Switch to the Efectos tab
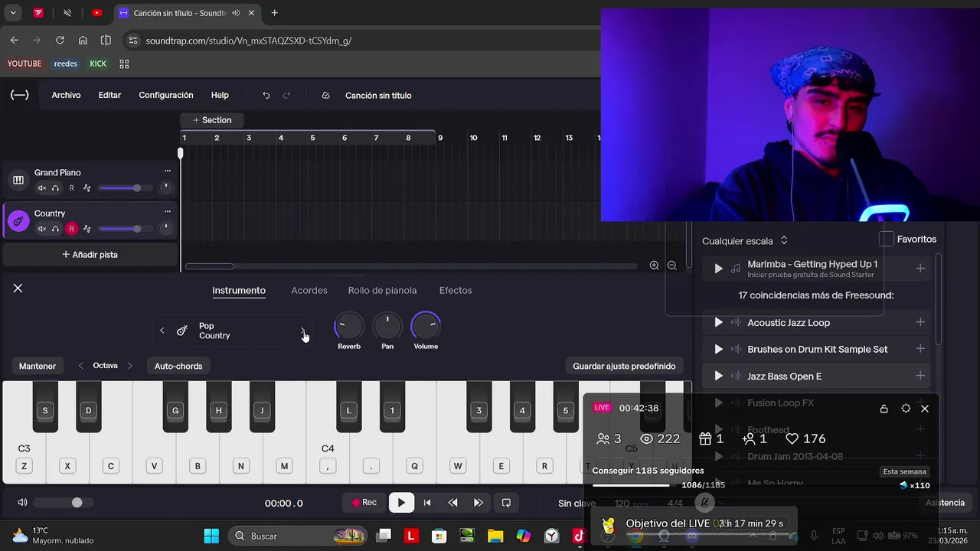Screen dimensions: 980x551 456,291
